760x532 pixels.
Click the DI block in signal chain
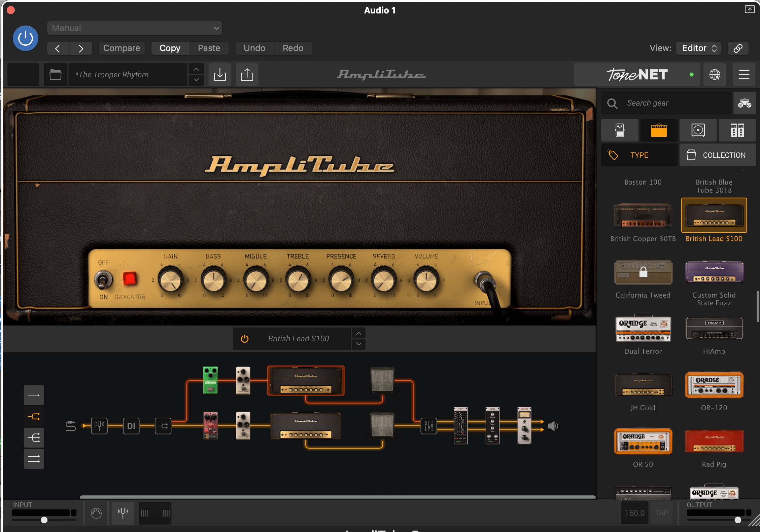(131, 426)
